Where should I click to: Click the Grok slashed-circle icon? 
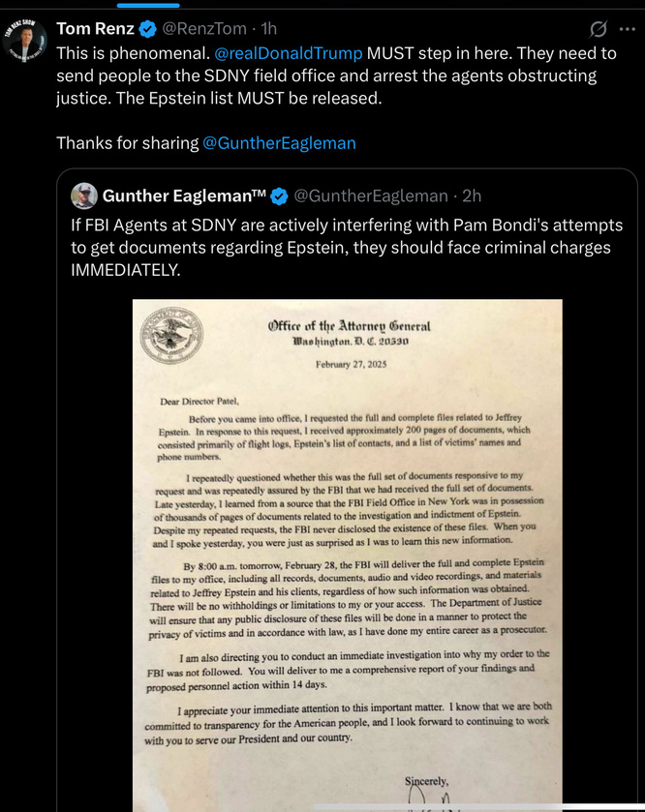pyautogui.click(x=598, y=27)
